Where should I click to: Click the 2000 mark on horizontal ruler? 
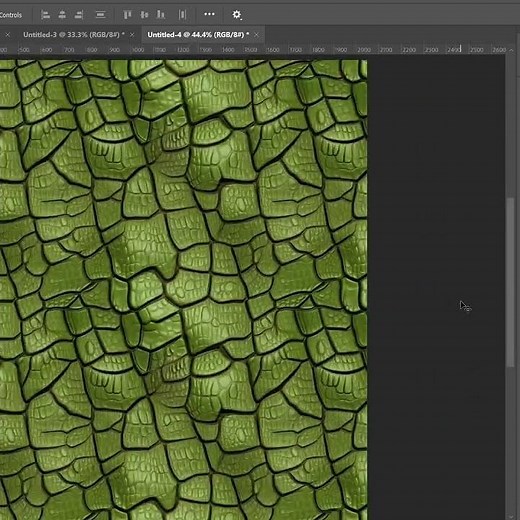coord(364,50)
